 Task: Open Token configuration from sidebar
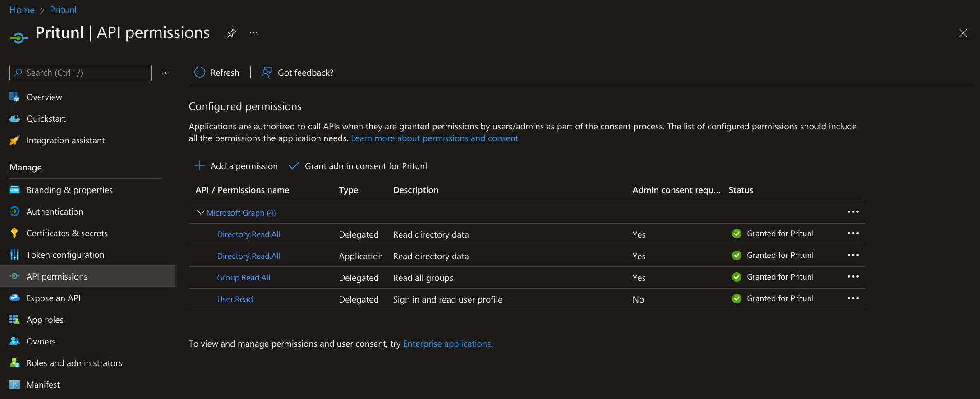click(x=65, y=255)
